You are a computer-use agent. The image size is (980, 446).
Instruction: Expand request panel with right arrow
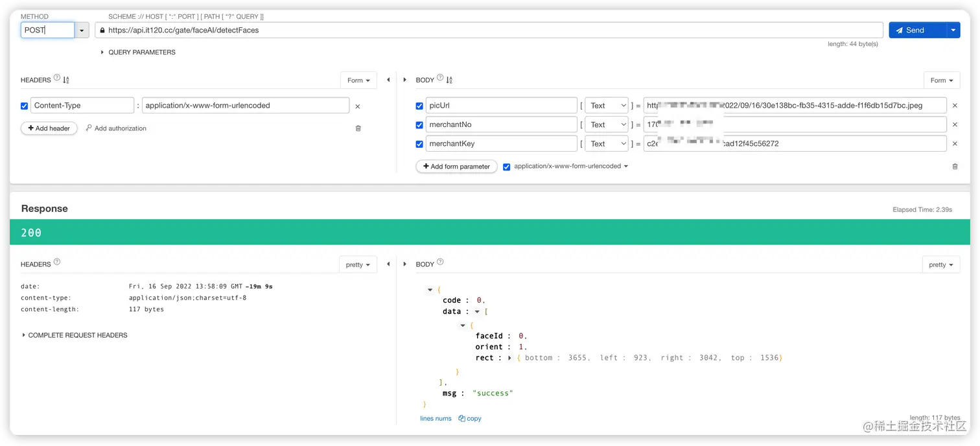(x=405, y=80)
